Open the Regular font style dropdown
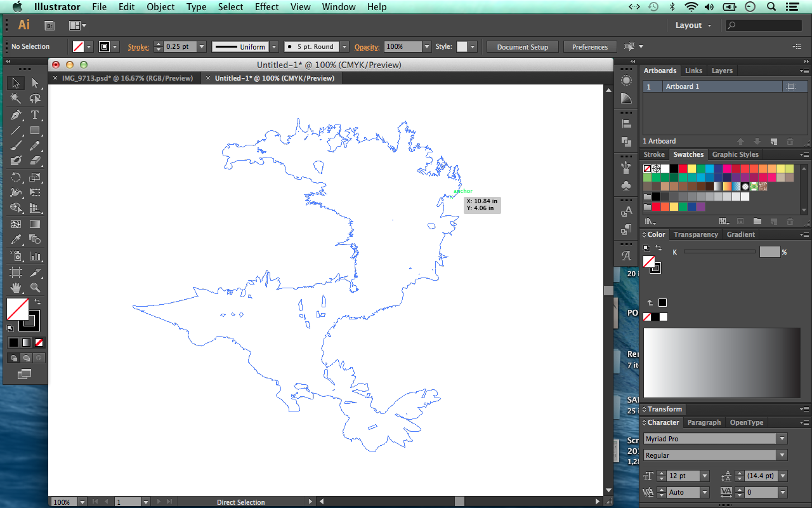Viewport: 812px width, 508px height. point(782,455)
